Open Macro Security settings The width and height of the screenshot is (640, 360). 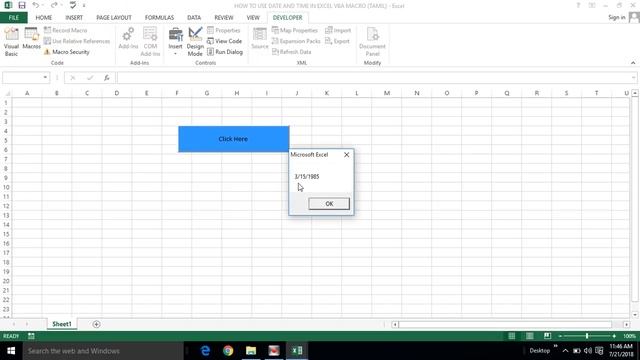pos(67,52)
